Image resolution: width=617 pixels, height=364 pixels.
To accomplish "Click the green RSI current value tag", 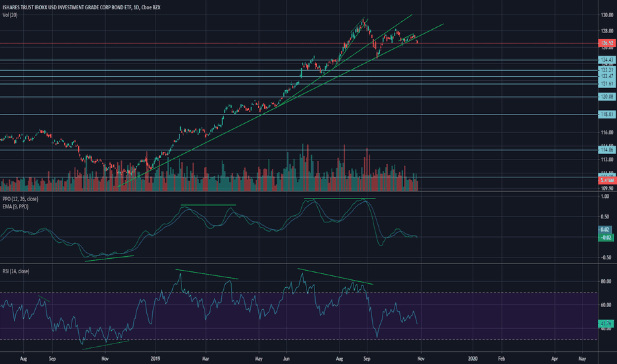I will [606, 324].
